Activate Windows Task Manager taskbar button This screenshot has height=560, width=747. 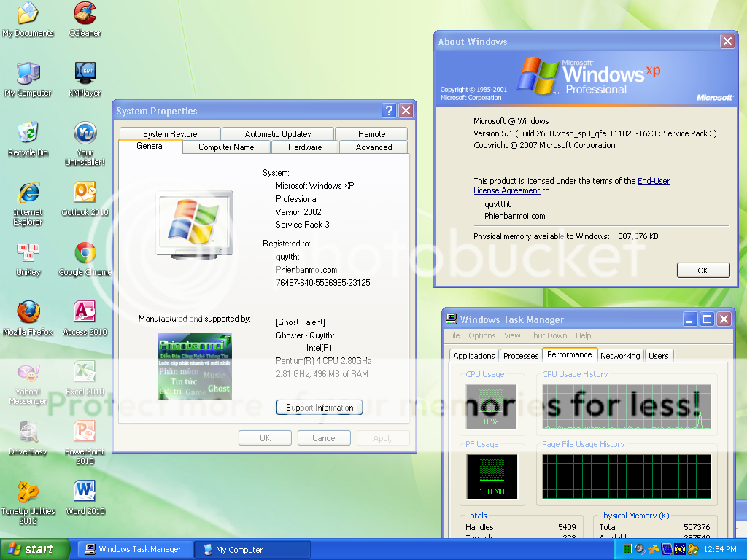click(x=134, y=549)
